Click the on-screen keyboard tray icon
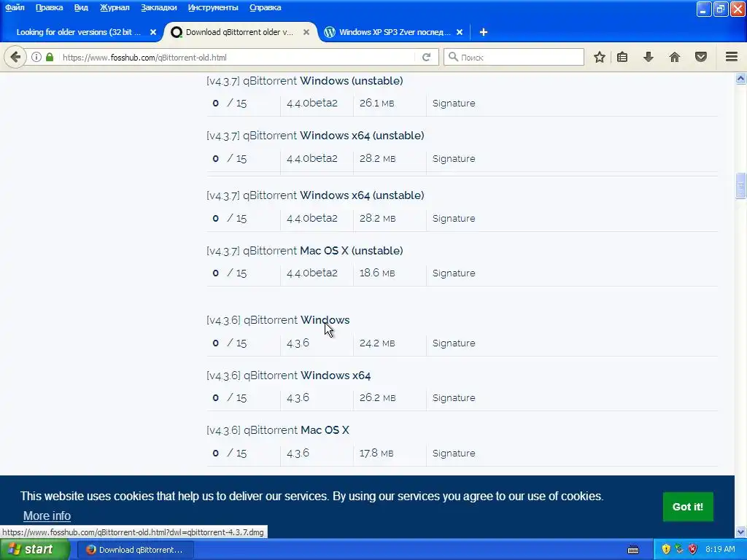Viewport: 747px width, 560px height. 633,550
